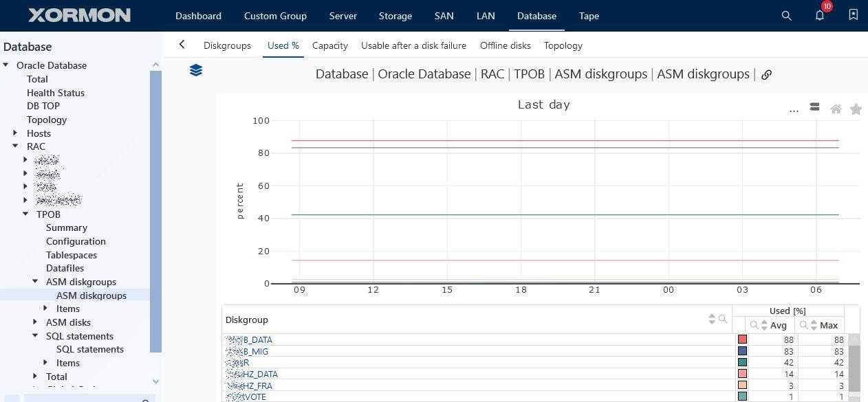Click the chart home icon

(x=836, y=109)
